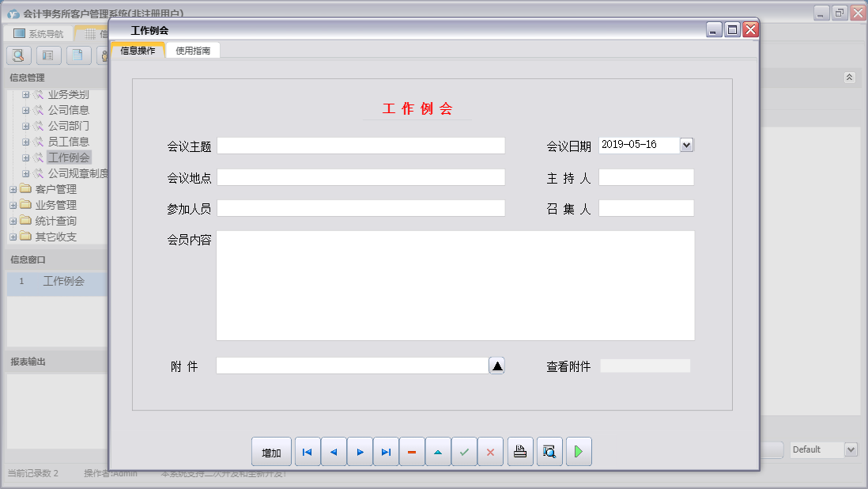Open print preview magnifier icon

pos(549,451)
